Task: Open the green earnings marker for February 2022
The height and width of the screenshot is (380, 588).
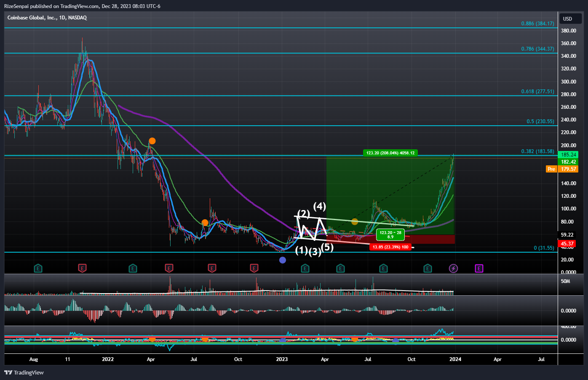Action: (133, 268)
